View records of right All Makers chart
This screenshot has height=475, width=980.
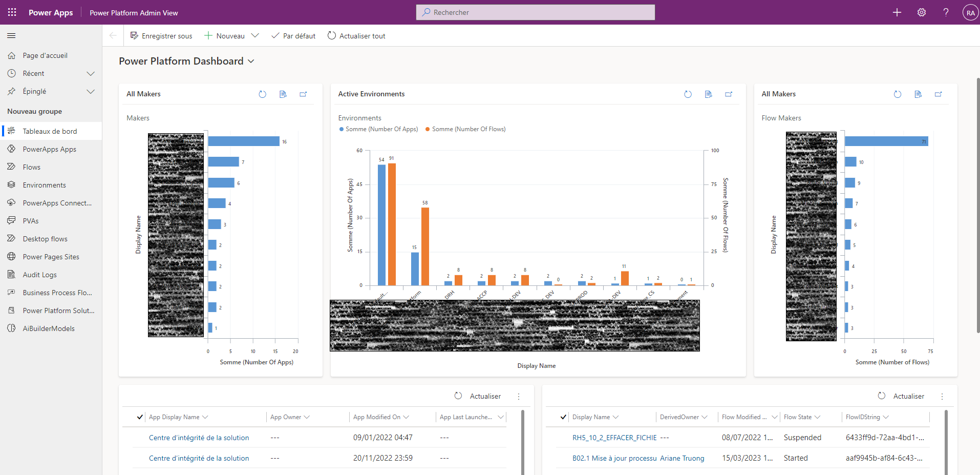[918, 94]
